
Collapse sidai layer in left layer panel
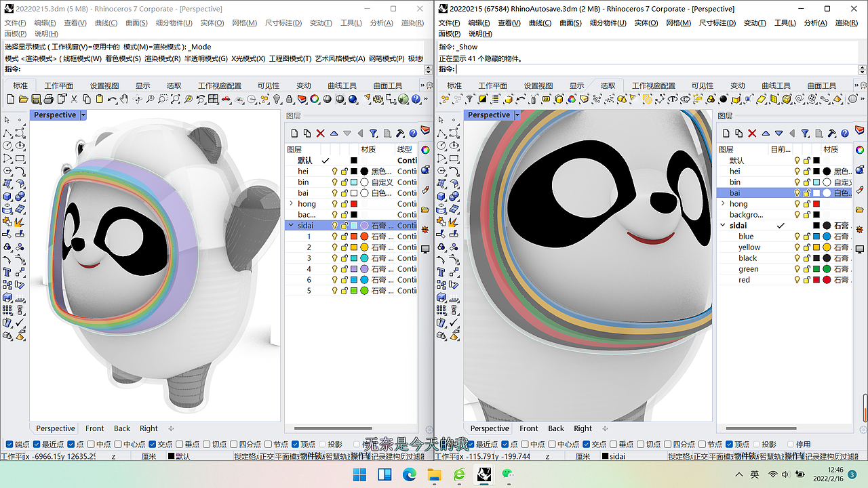(291, 226)
